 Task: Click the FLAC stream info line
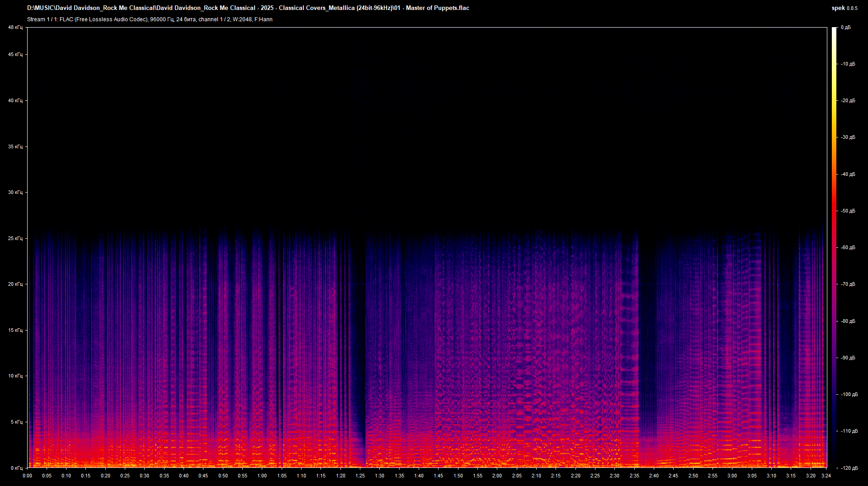click(x=150, y=19)
